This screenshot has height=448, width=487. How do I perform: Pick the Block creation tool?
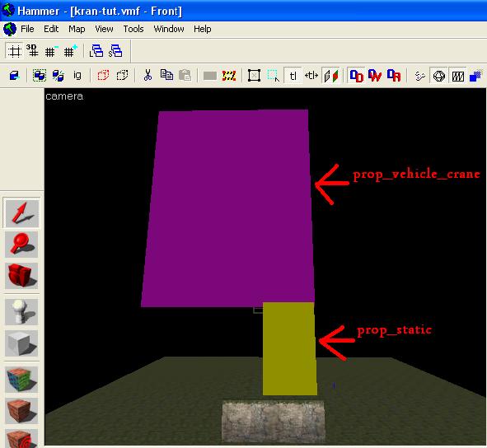(x=21, y=343)
